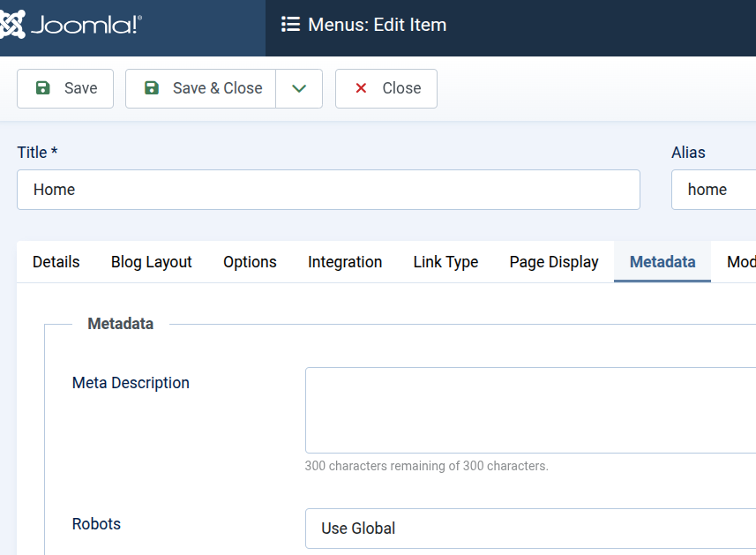Image resolution: width=756 pixels, height=555 pixels.
Task: Click the Menus: Edit Item heading text
Action: click(377, 25)
